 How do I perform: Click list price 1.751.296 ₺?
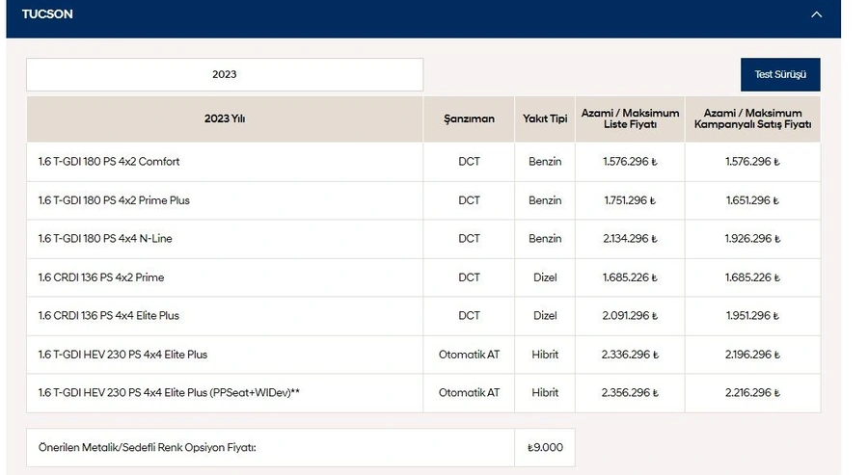click(630, 200)
